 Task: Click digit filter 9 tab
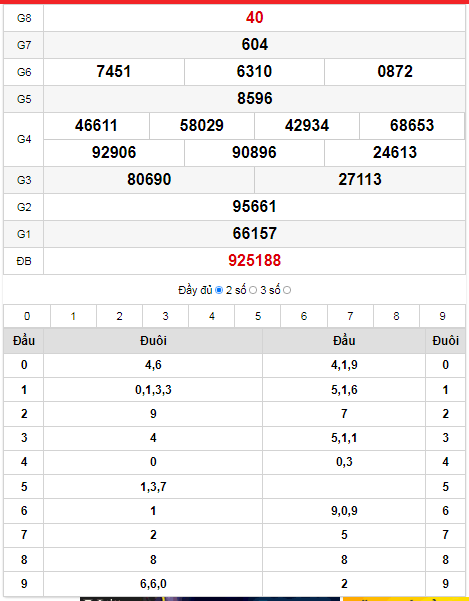point(443,316)
